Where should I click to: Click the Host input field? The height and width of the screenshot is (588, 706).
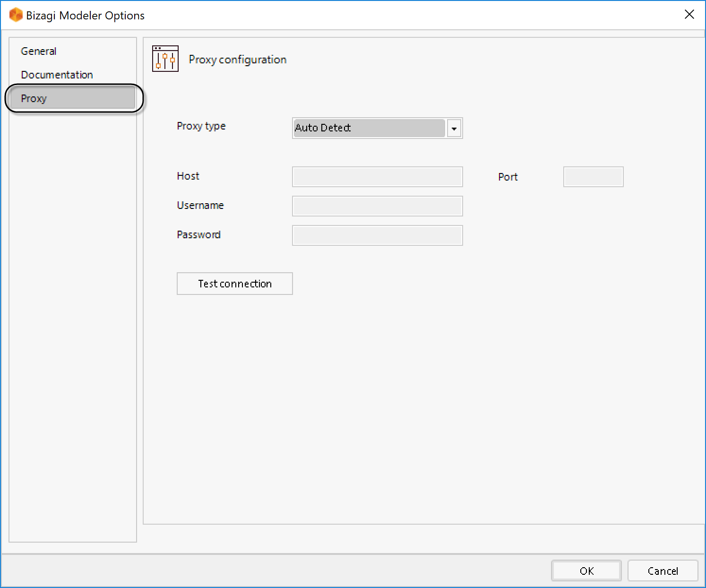point(377,177)
